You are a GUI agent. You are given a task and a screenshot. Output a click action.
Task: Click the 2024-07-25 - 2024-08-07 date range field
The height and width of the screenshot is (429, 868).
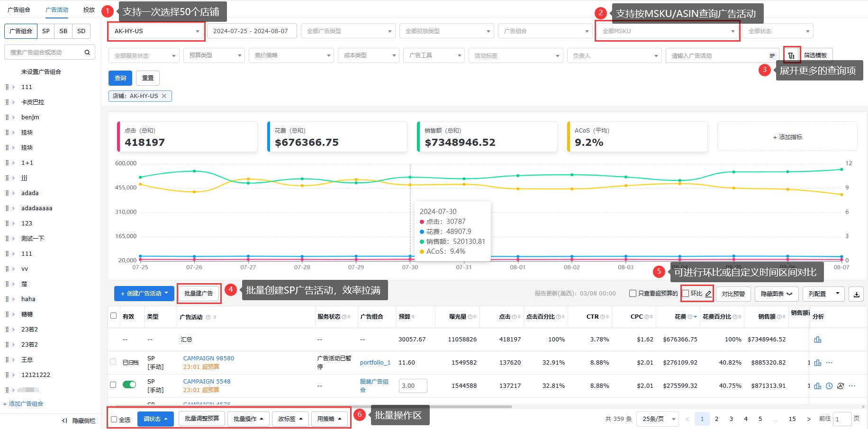point(252,31)
